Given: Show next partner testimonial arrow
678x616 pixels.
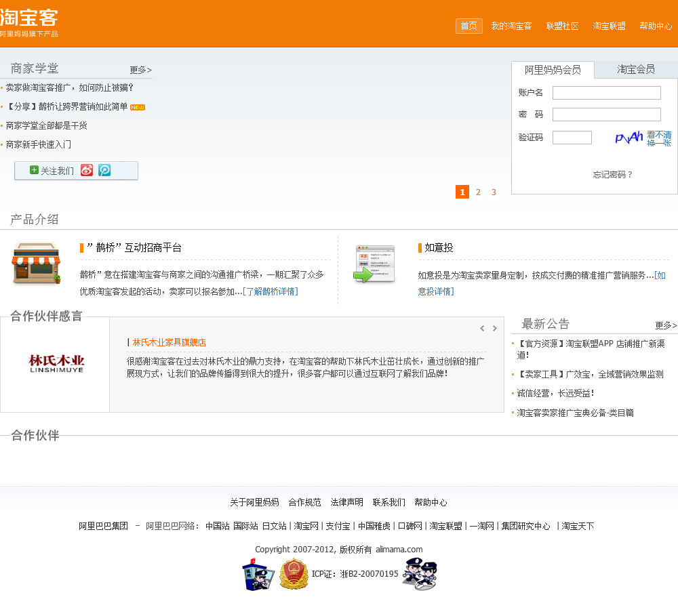Looking at the screenshot, I should coord(495,329).
